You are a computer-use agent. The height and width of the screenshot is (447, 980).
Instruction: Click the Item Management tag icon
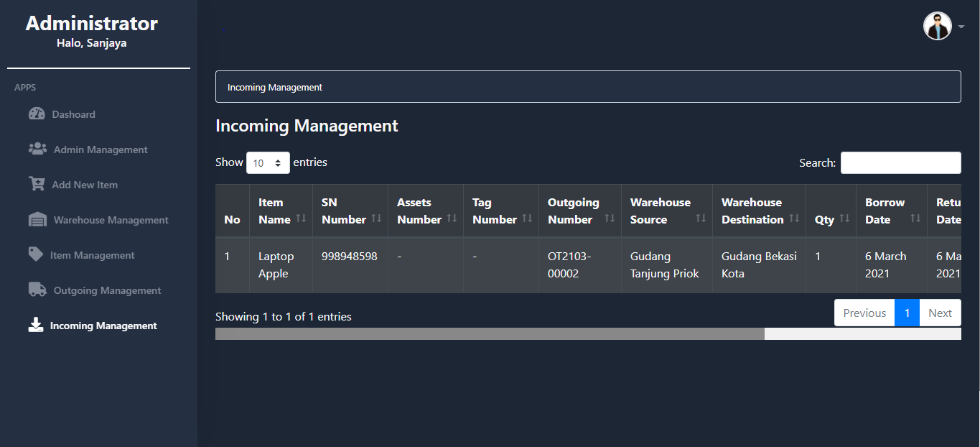[36, 254]
